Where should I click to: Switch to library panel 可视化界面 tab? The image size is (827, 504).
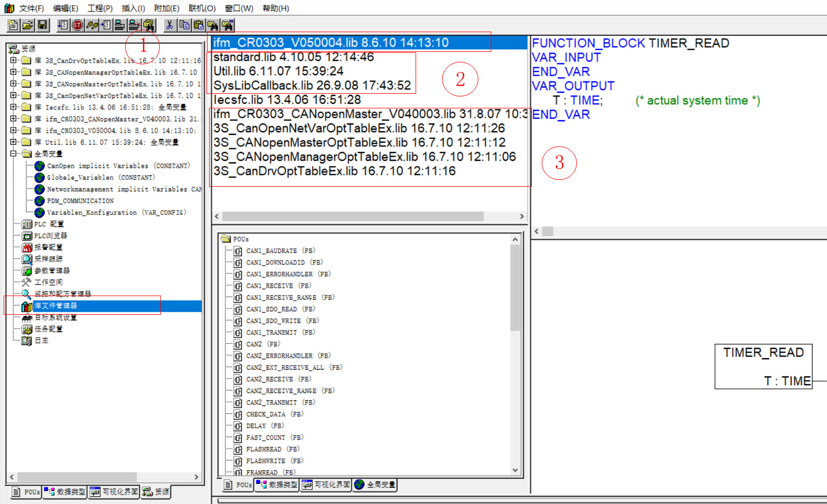(326, 484)
